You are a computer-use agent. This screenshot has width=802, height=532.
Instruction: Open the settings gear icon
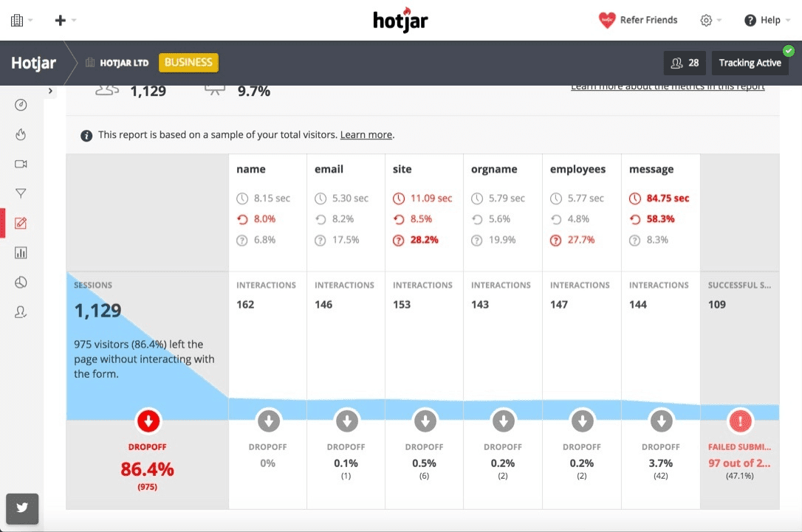pyautogui.click(x=706, y=21)
